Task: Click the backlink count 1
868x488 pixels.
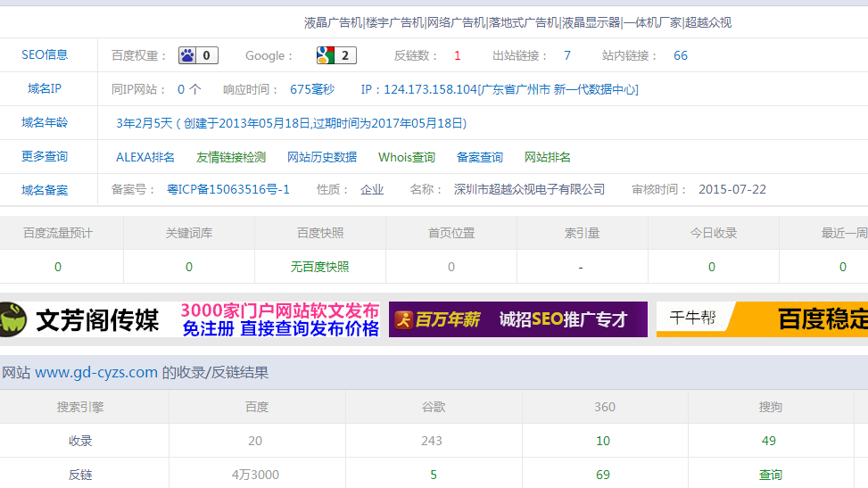Action: [x=458, y=55]
